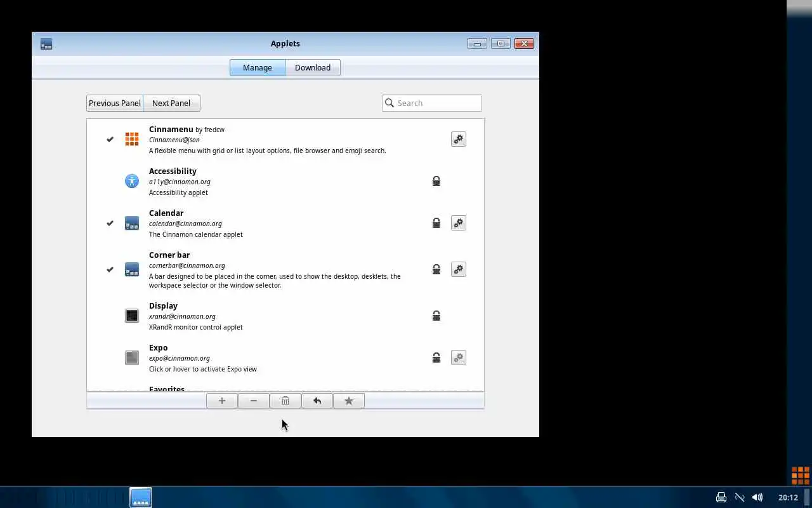Click the Expo applet icon
The image size is (812, 508).
(x=132, y=358)
